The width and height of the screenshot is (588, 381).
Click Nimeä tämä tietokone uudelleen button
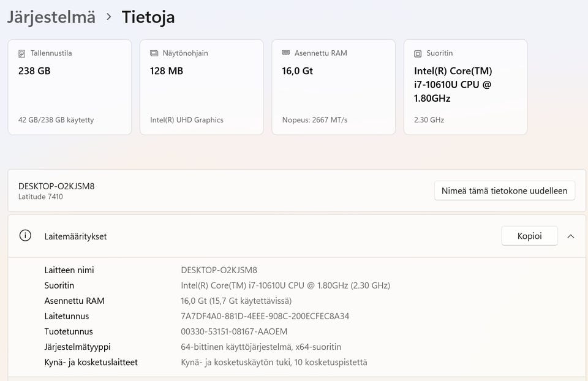click(x=505, y=190)
